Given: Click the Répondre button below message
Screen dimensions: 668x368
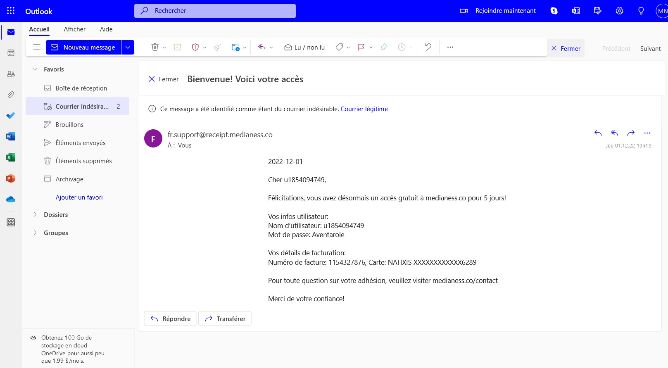Looking at the screenshot, I should [170, 319].
